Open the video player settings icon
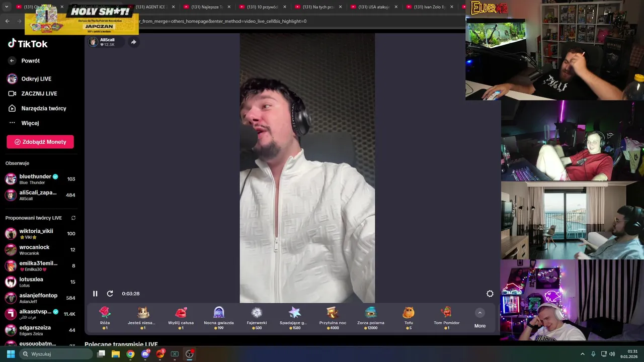The width and height of the screenshot is (644, 362). [x=490, y=294]
